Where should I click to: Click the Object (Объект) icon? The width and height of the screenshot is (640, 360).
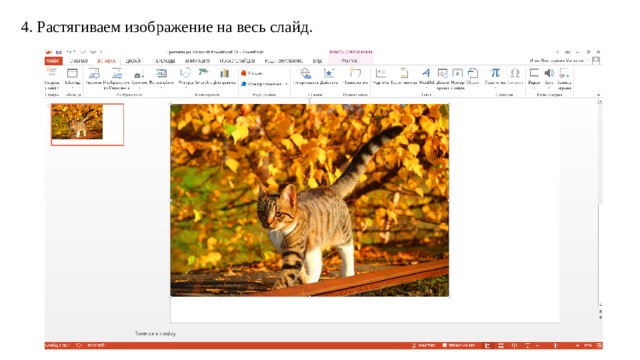[473, 73]
